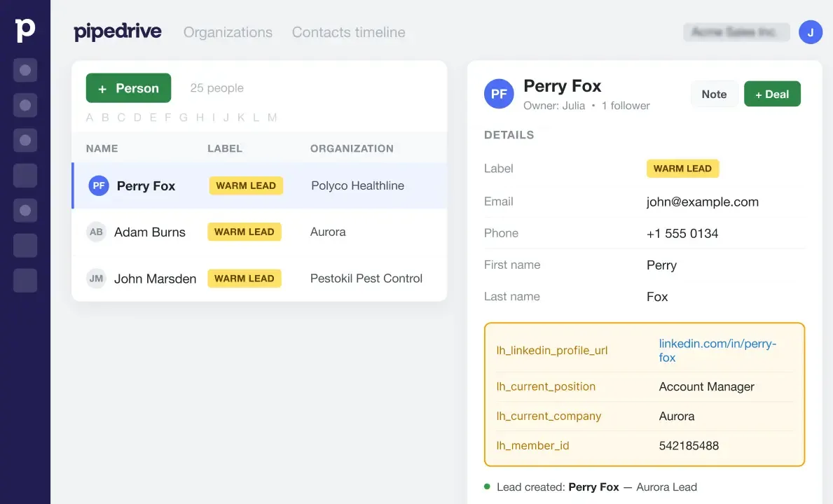Image resolution: width=833 pixels, height=504 pixels.
Task: Create a deal with the + Deal button
Action: pos(772,94)
